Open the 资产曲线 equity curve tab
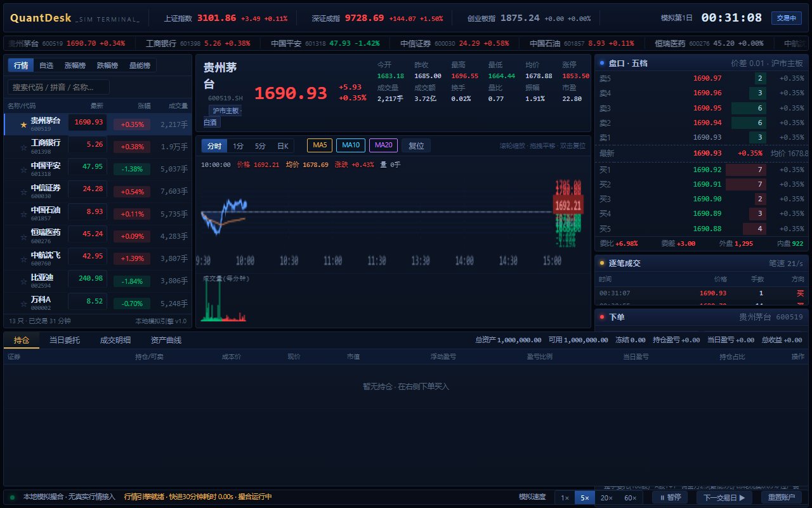 pos(166,340)
